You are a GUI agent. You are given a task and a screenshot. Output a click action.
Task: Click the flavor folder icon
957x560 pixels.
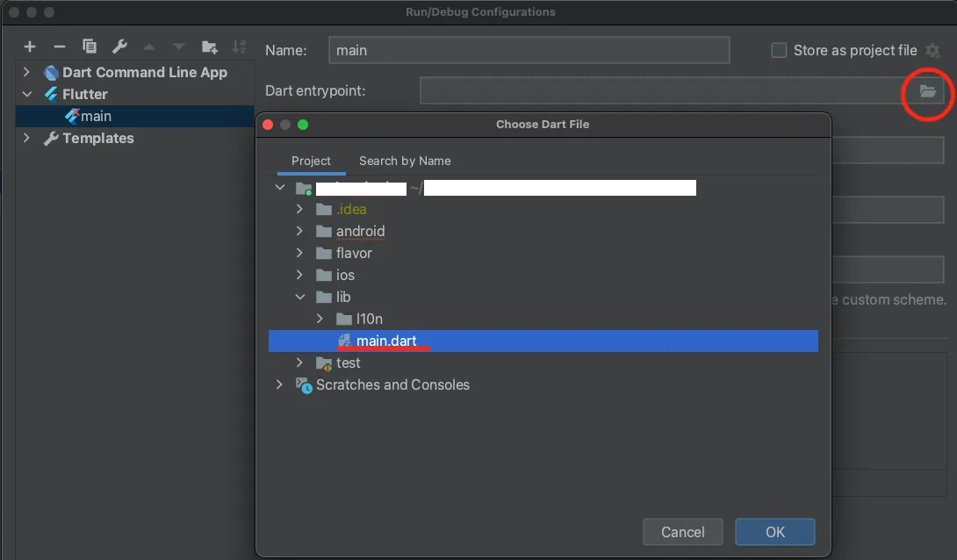pos(324,253)
